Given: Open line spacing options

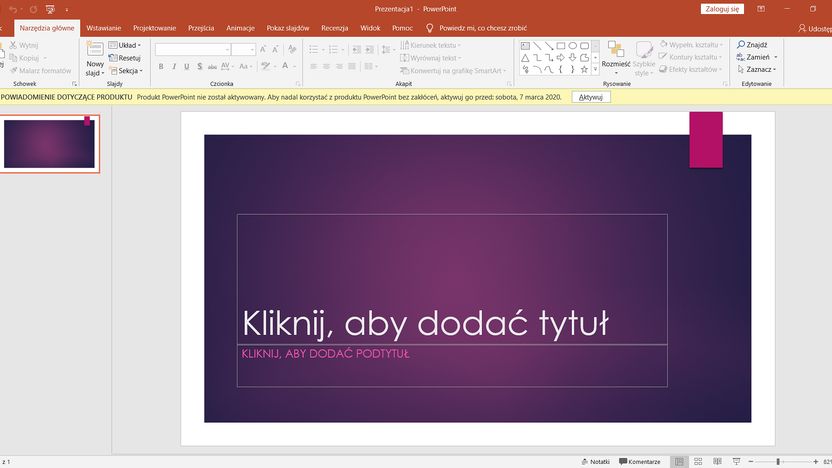Looking at the screenshot, I should [x=387, y=49].
